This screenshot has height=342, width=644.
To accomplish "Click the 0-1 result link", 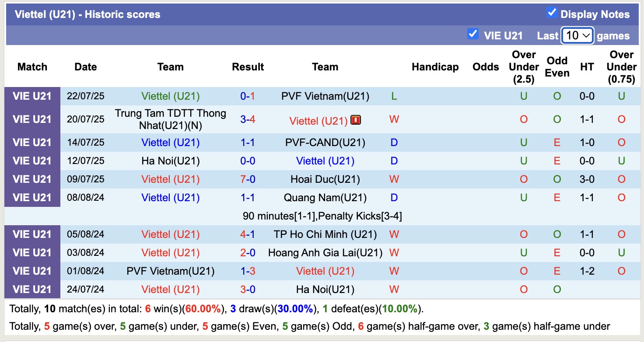I will (248, 96).
